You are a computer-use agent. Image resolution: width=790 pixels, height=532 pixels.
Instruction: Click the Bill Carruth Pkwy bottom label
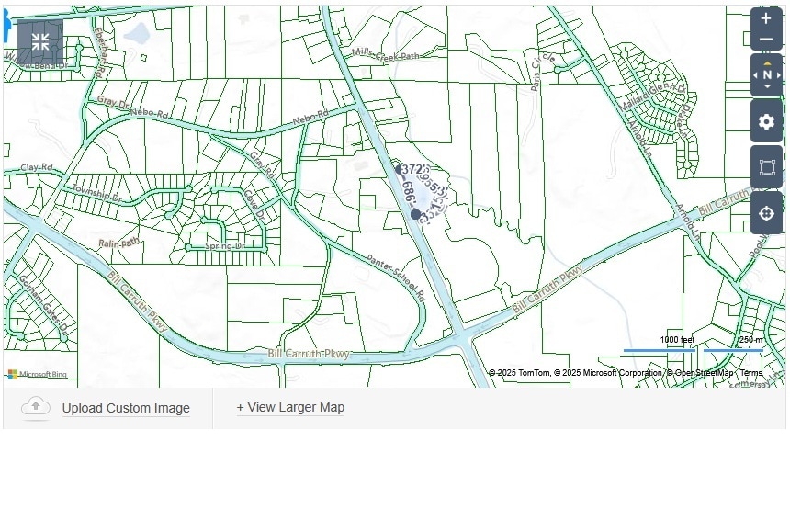(x=310, y=354)
